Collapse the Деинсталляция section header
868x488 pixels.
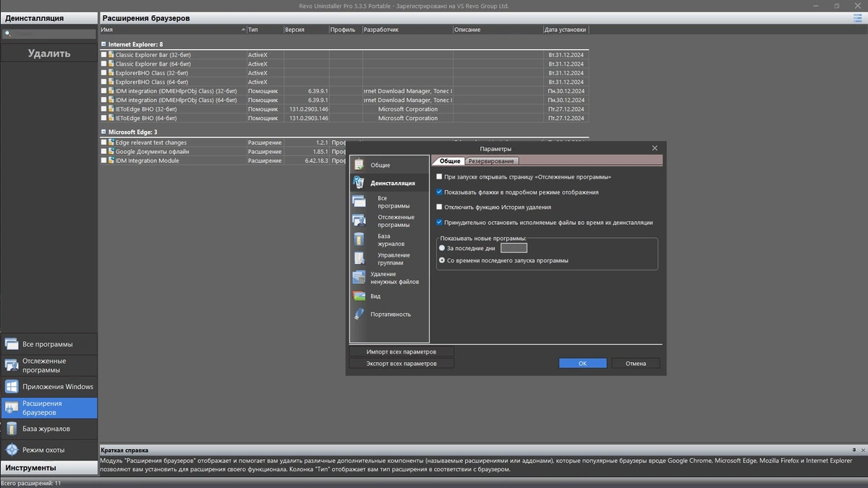[x=48, y=18]
